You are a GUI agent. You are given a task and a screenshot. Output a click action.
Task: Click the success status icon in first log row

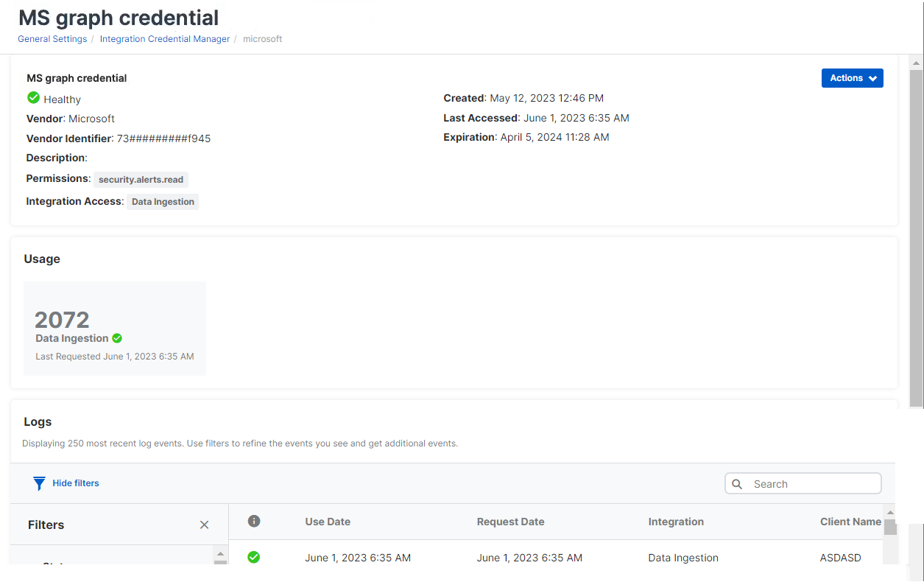click(254, 558)
